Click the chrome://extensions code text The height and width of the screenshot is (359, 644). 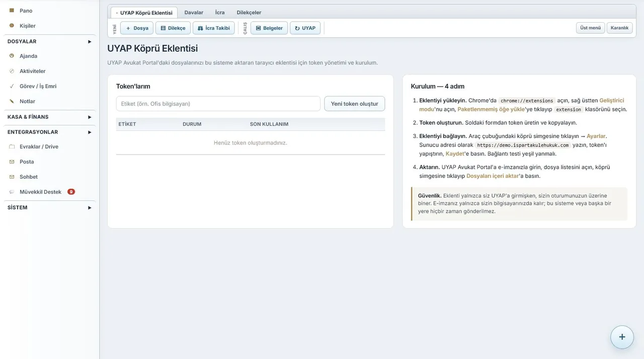point(527,101)
